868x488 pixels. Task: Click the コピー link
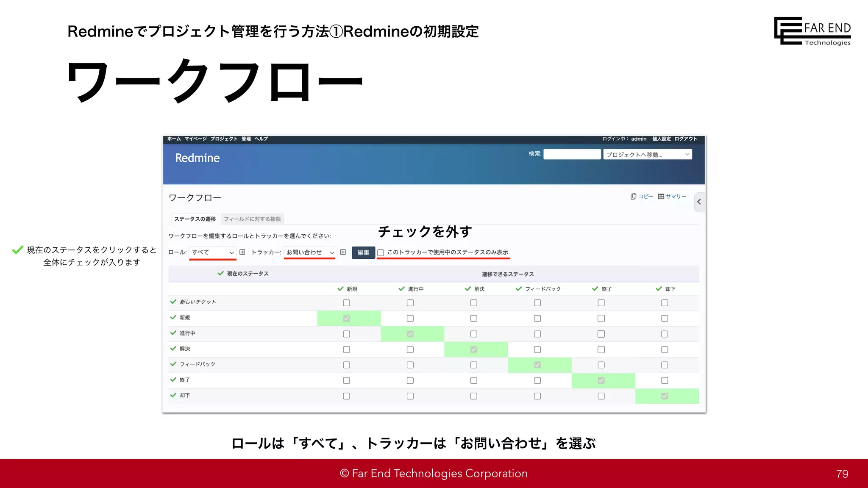tap(645, 197)
